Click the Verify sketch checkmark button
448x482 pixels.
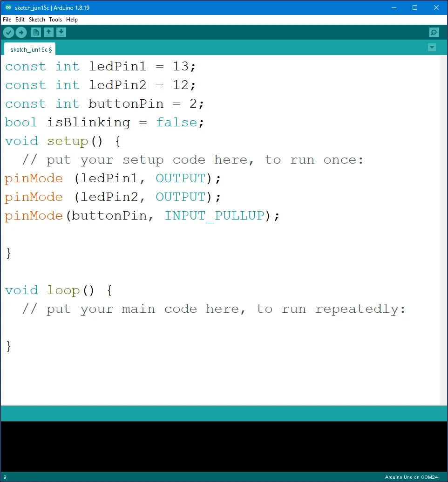point(8,32)
